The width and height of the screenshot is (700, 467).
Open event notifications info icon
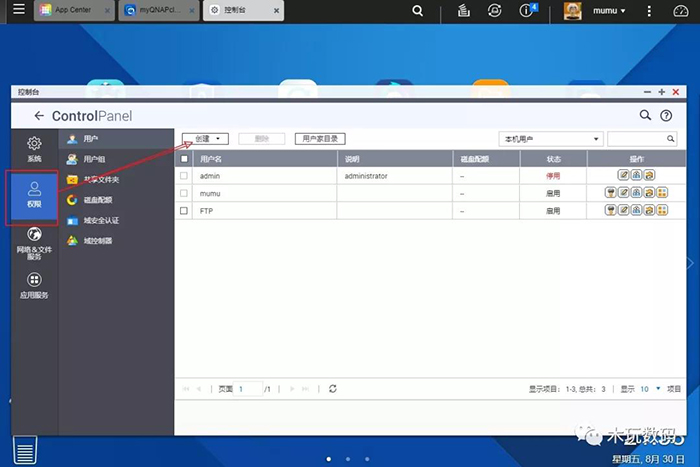click(528, 10)
